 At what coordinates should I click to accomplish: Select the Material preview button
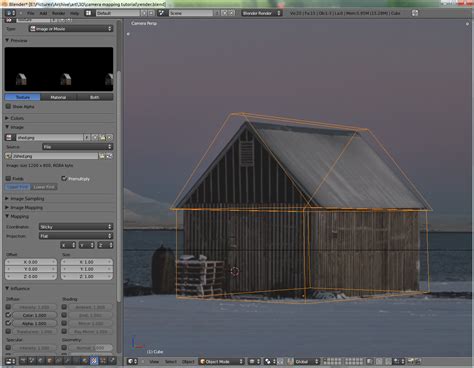[x=58, y=97]
